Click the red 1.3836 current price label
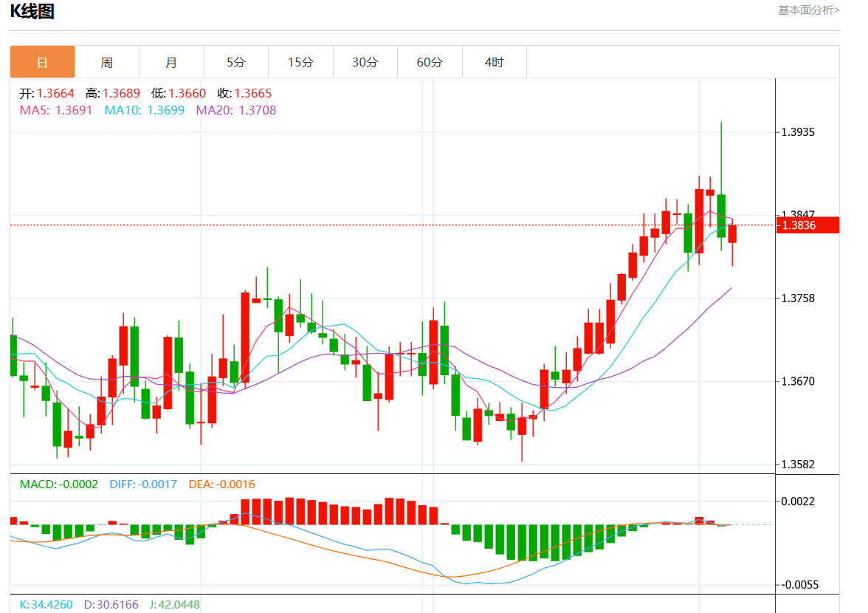This screenshot has width=868, height=613. click(807, 225)
